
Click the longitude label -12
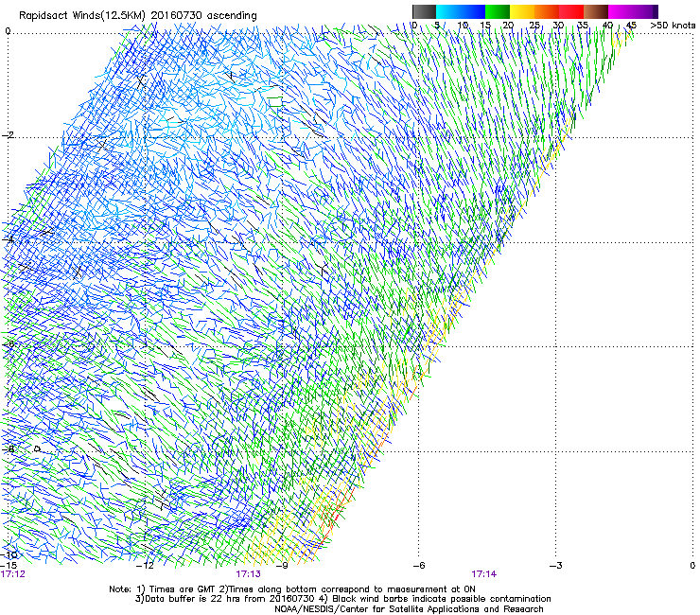145,566
